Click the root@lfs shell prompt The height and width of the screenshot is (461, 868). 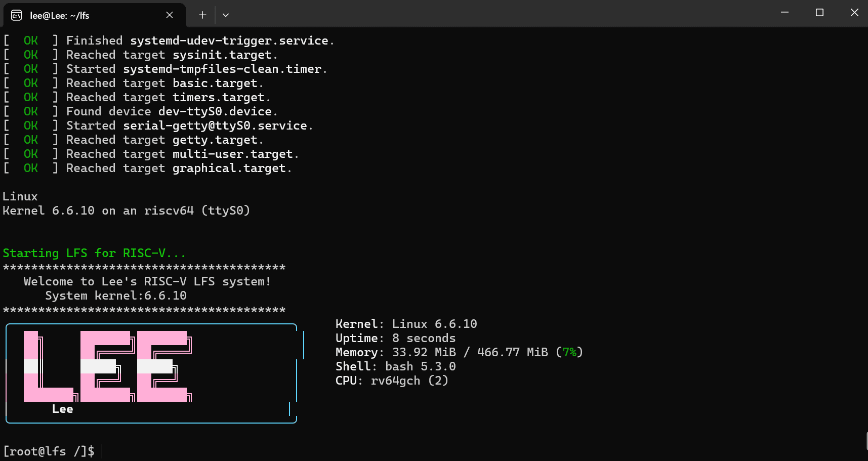coord(48,451)
